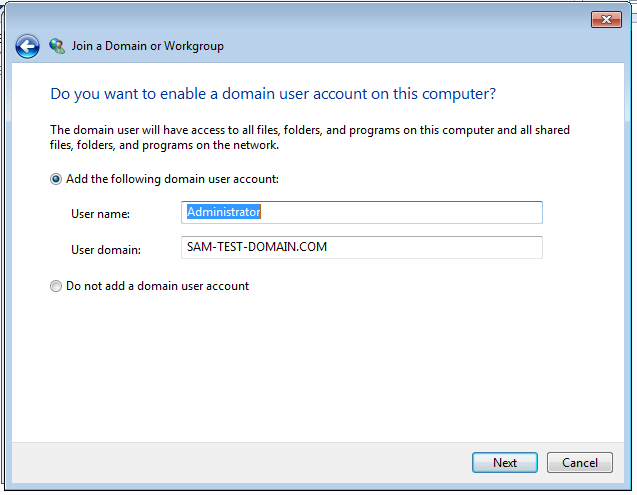This screenshot has height=495, width=637.
Task: Click the "Join a Domain or Workgroup" title text
Action: click(146, 46)
